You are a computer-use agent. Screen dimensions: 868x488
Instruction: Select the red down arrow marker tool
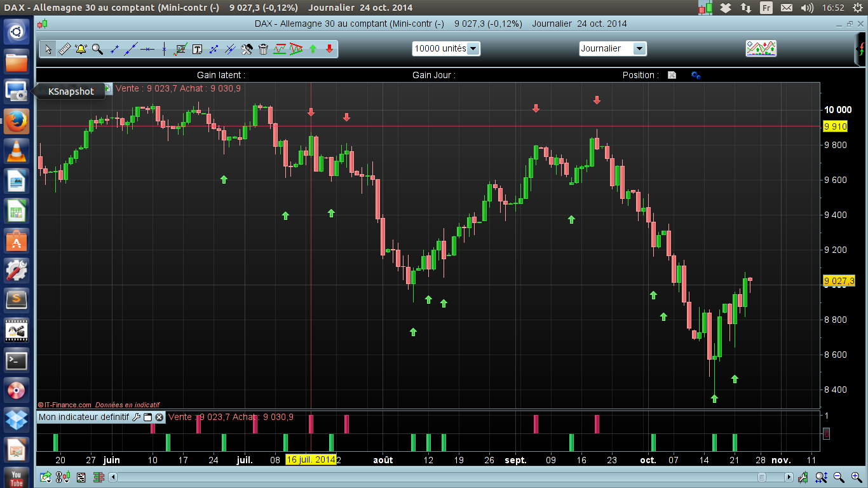coord(329,49)
